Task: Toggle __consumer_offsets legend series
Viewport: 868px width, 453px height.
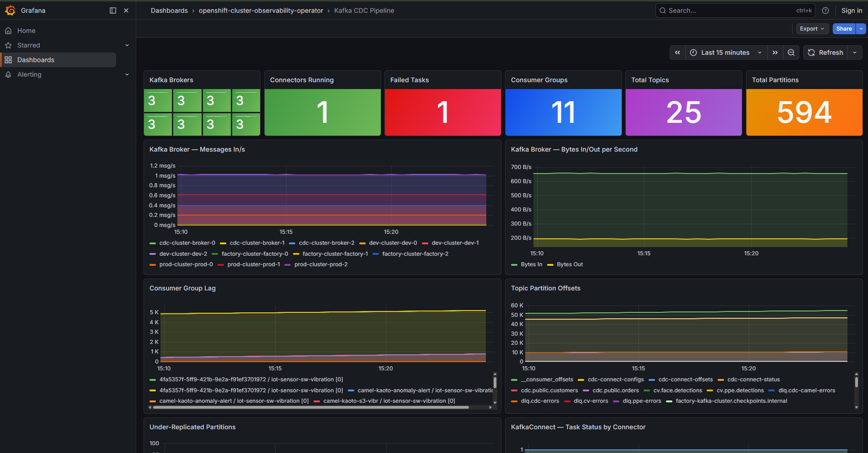Action: point(547,379)
